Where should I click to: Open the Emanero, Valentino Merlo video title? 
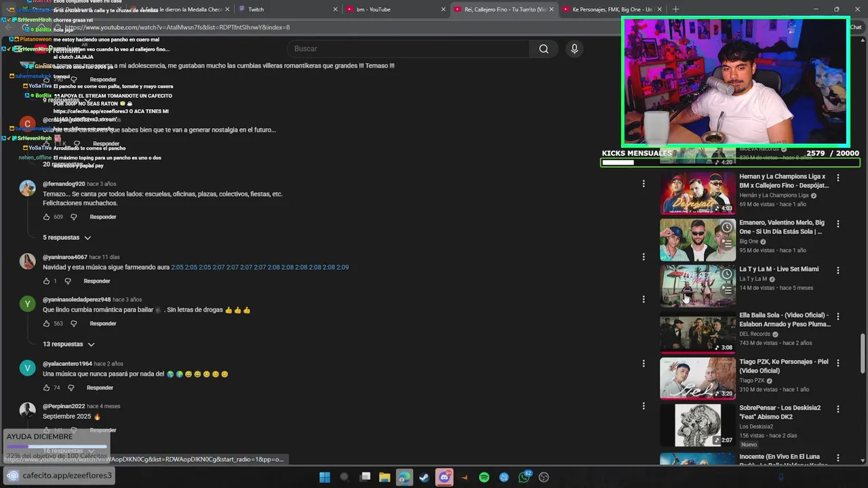click(782, 227)
